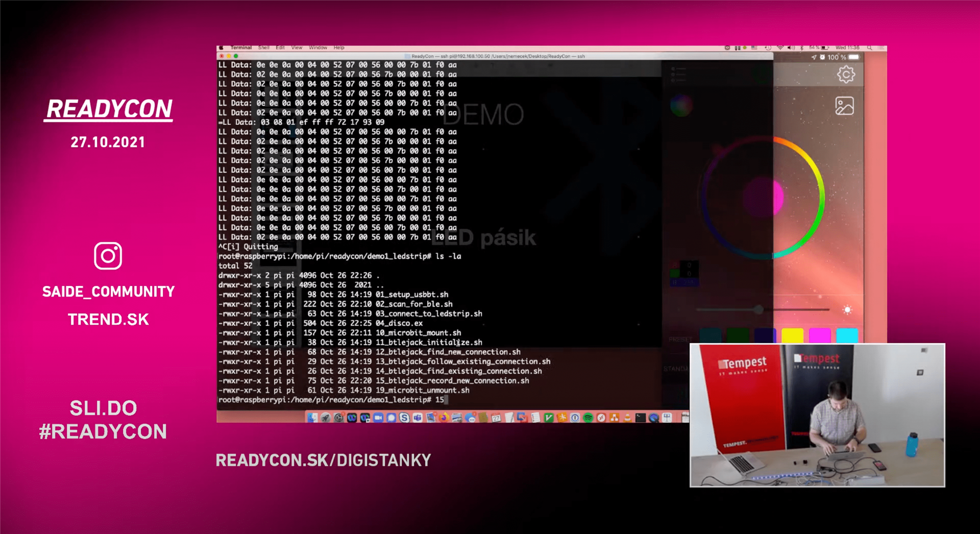Select the yellow preset color swatch
Image resolution: width=980 pixels, height=534 pixels.
792,336
